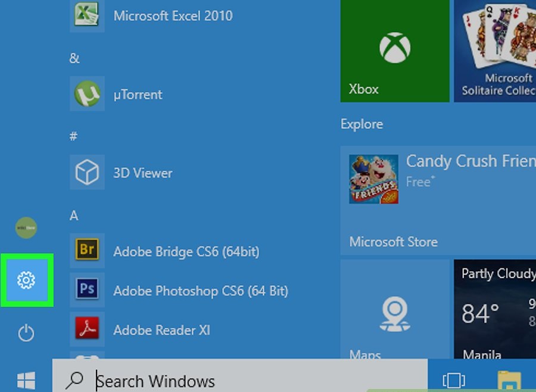Screen dimensions: 536x392
Task: Open the Candy Crush Friends tile image
Action: [373, 179]
